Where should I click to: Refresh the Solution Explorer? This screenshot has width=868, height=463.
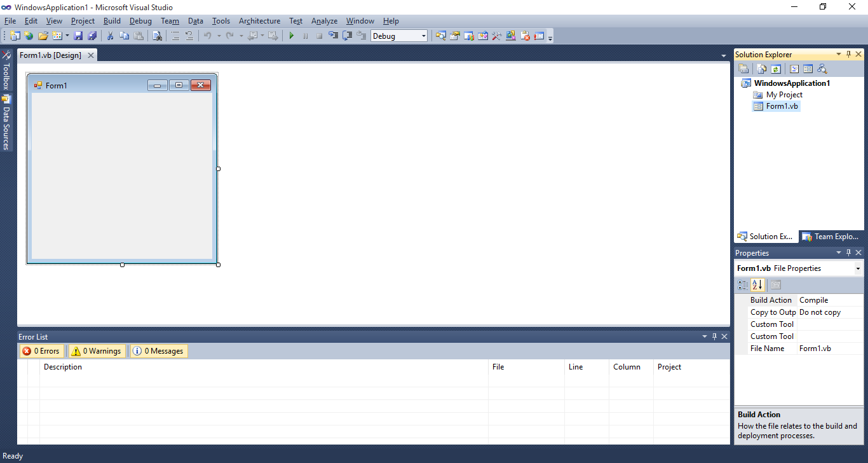(776, 68)
